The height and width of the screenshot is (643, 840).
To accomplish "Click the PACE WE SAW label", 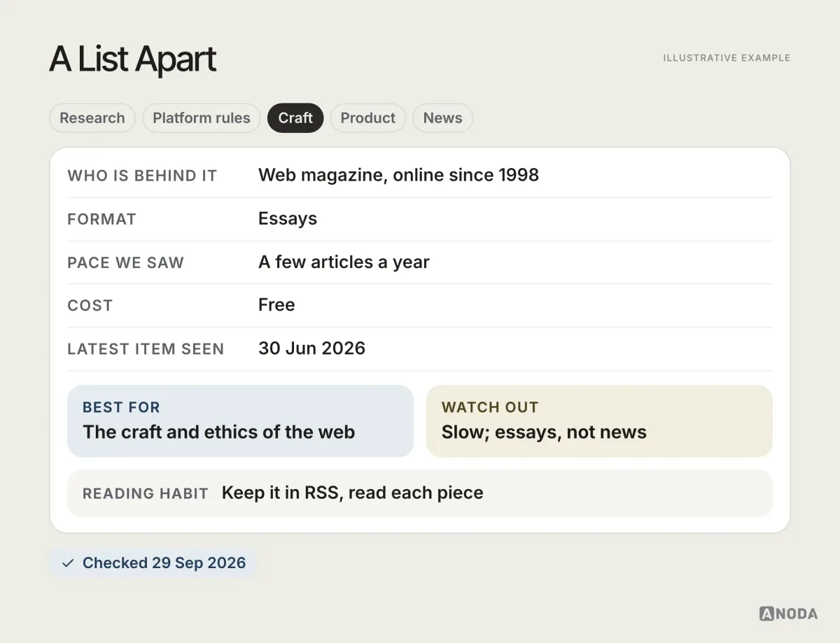I will (x=125, y=263).
